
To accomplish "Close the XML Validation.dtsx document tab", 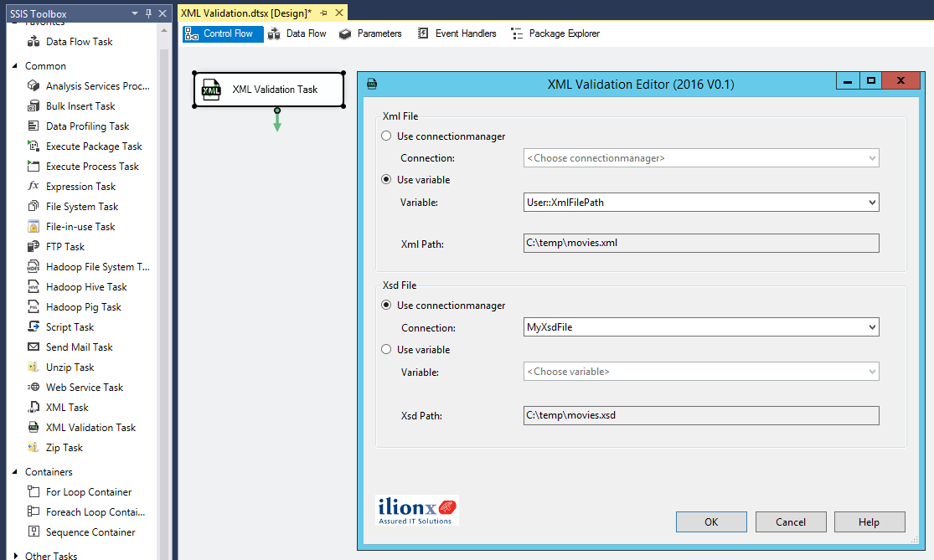I will [x=339, y=13].
